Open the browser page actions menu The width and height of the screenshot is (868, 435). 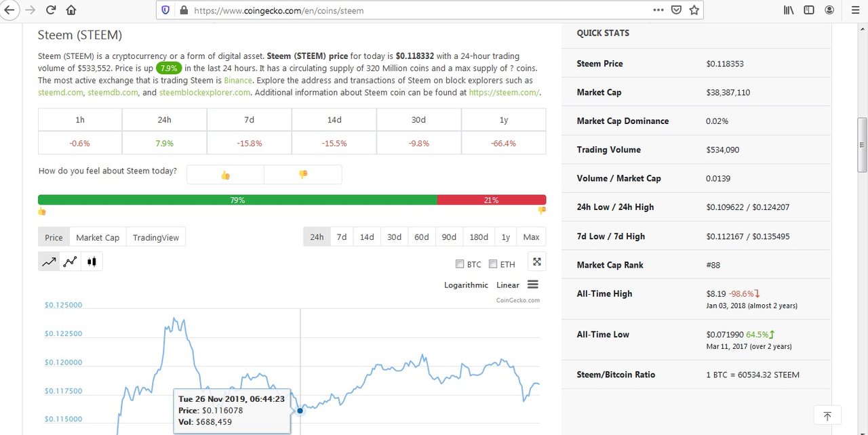pos(658,10)
